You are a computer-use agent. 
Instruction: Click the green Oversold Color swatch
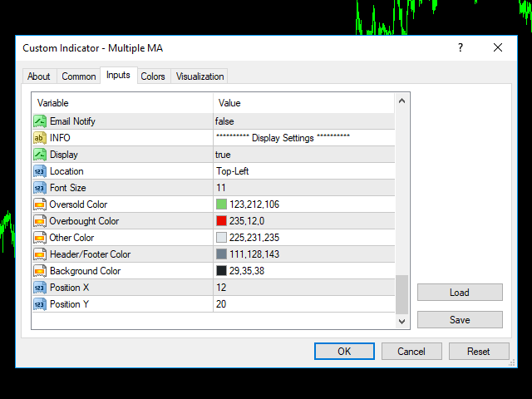[221, 204]
